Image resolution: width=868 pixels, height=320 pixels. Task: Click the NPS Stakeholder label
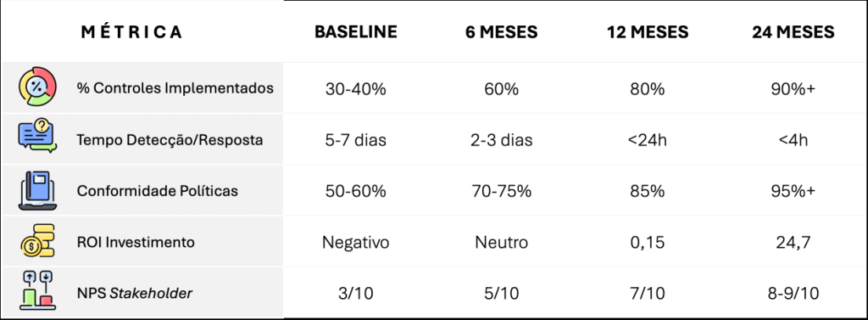[x=135, y=294]
